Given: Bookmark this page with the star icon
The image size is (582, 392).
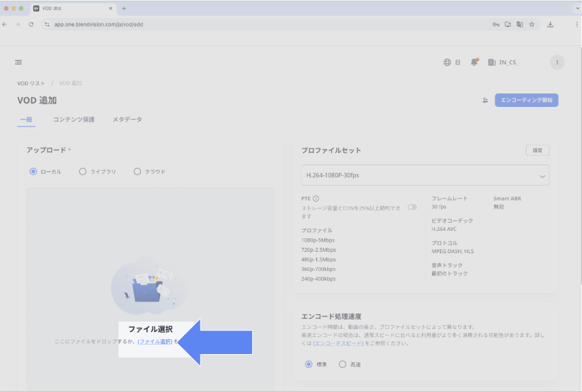Looking at the screenshot, I should point(532,24).
